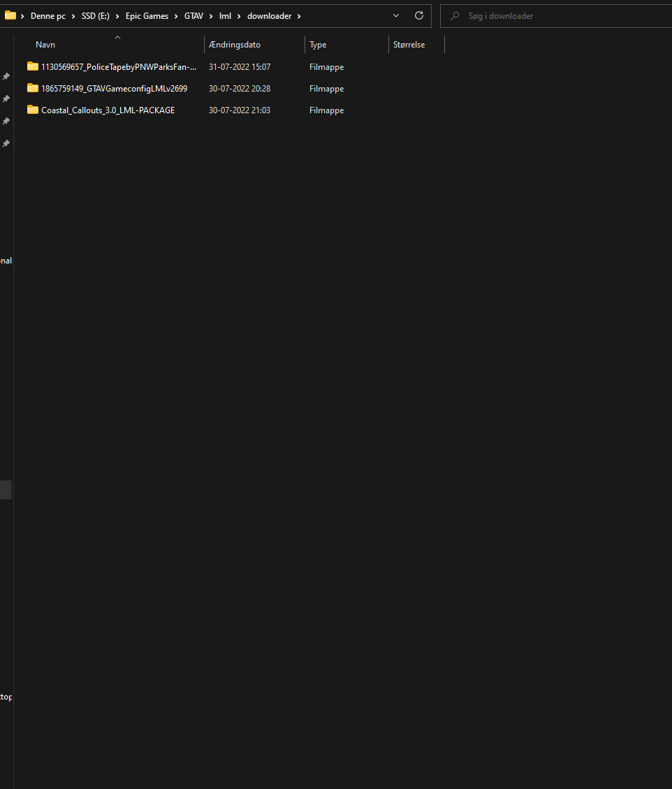Expand chevron after 'SSD (E:)' breadcrumb
The width and height of the screenshot is (672, 789).
tap(117, 16)
